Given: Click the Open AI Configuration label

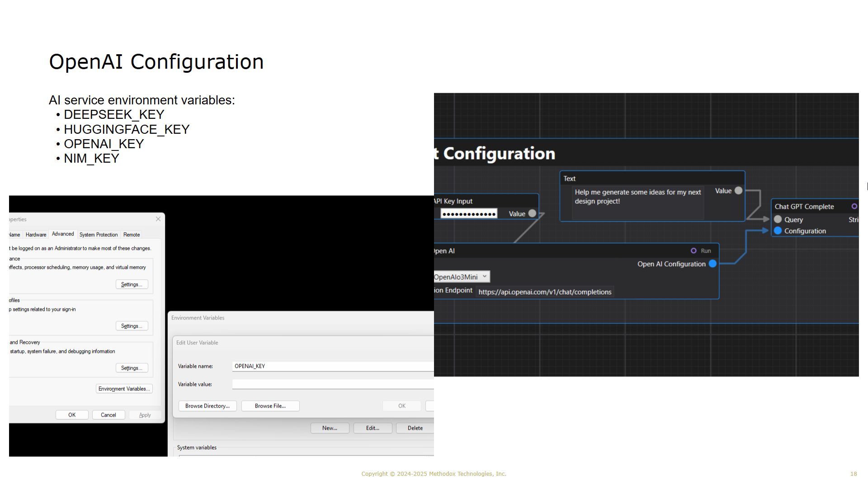Looking at the screenshot, I should [671, 264].
